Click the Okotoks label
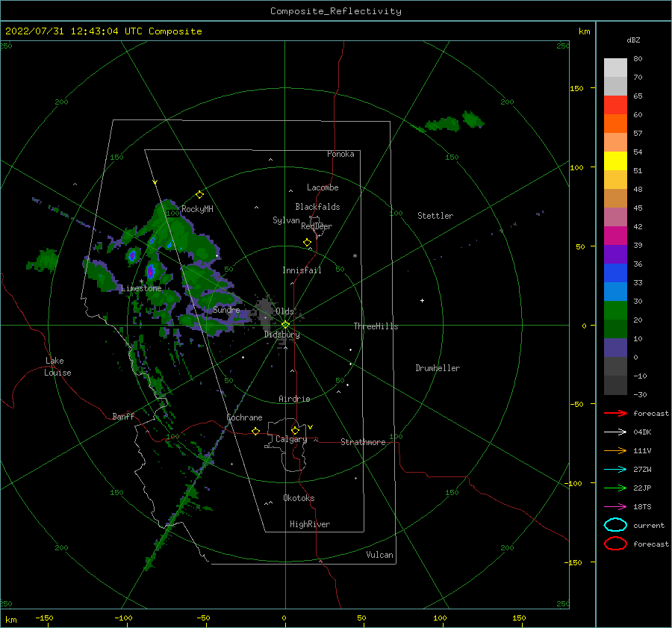Viewport: 672px width, 628px height. pyautogui.click(x=299, y=499)
